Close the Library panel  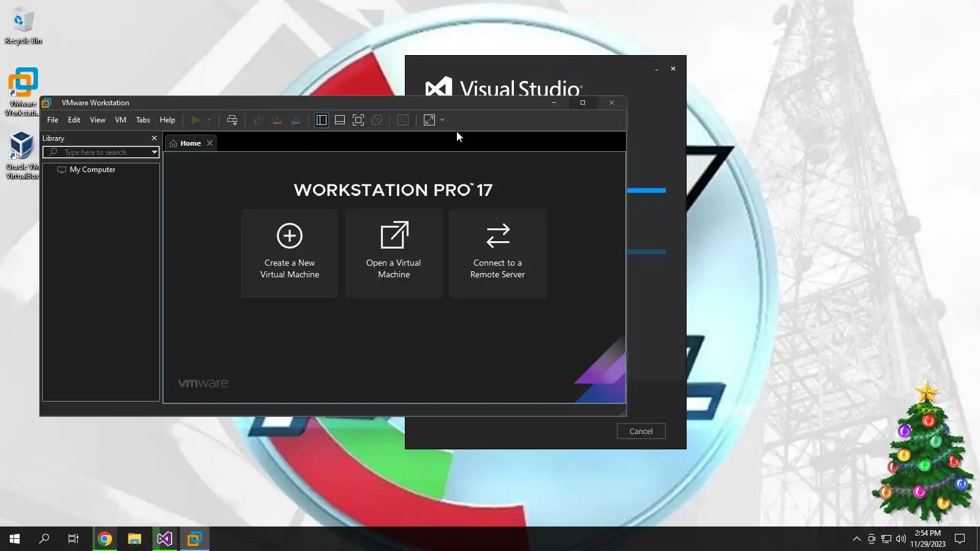(x=154, y=138)
